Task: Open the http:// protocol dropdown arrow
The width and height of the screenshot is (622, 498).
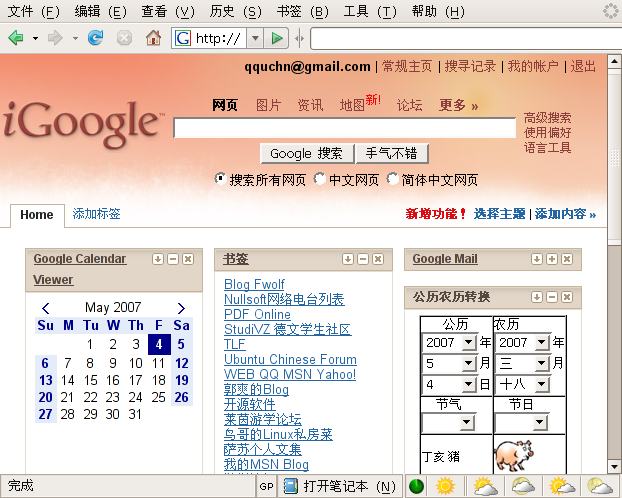Action: (255, 38)
